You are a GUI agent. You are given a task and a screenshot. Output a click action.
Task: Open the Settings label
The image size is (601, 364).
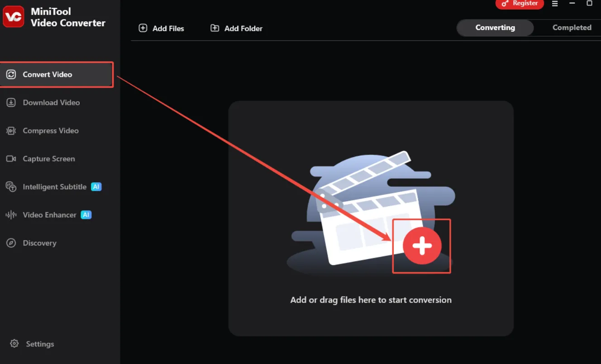tap(40, 344)
